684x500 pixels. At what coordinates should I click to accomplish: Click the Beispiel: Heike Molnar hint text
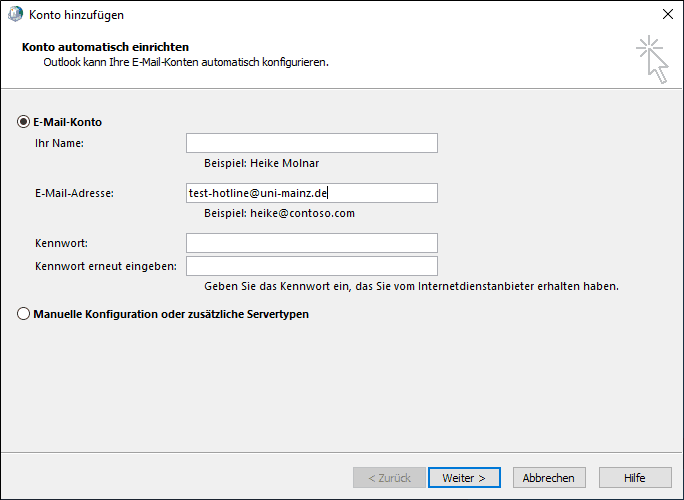coord(262,163)
